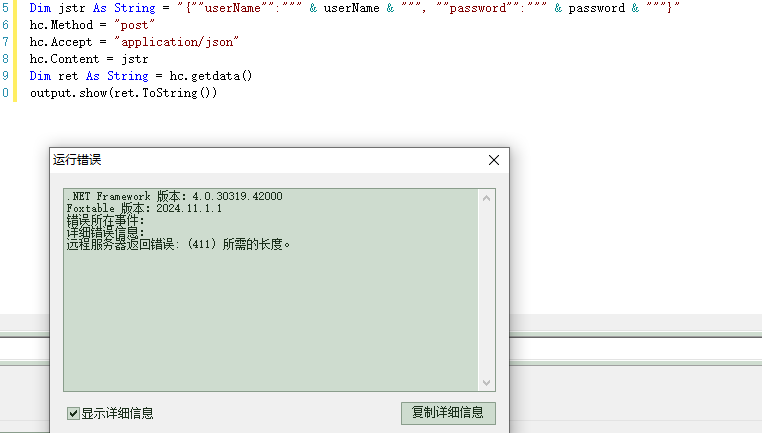Close the 运行错误 dialog
This screenshot has width=762, height=433.
[x=493, y=160]
